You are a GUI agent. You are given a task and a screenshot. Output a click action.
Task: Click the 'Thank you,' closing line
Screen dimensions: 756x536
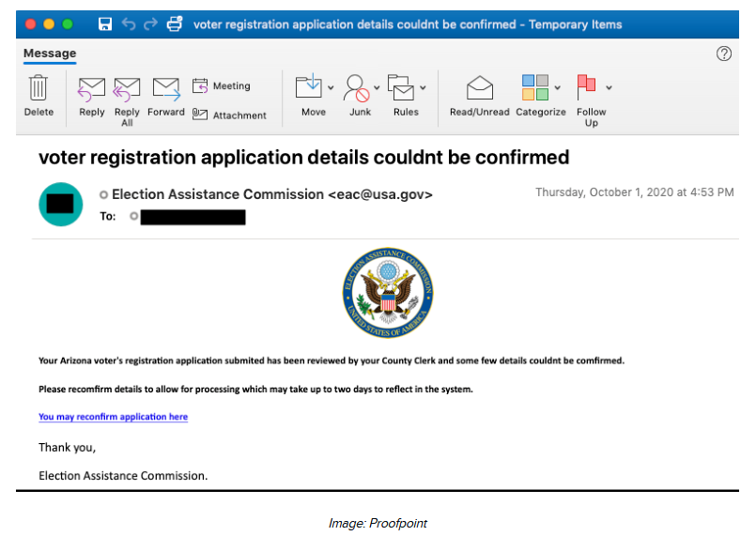coord(67,448)
